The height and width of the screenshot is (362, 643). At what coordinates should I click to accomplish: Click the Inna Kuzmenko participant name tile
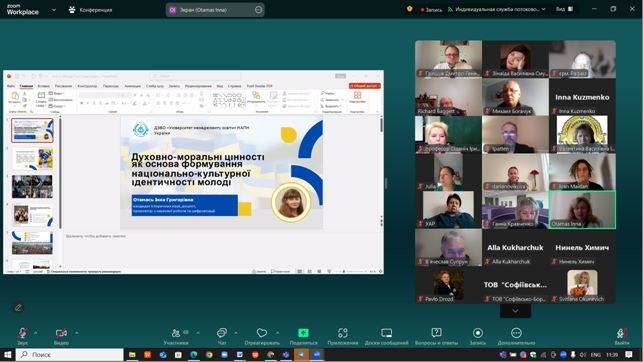pos(582,97)
